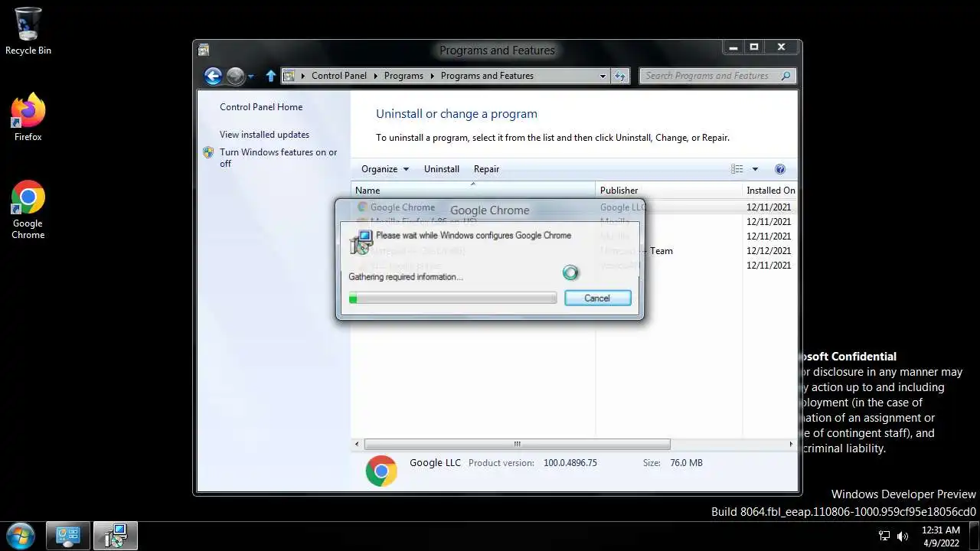Select Control Panel in the breadcrumb

click(339, 76)
